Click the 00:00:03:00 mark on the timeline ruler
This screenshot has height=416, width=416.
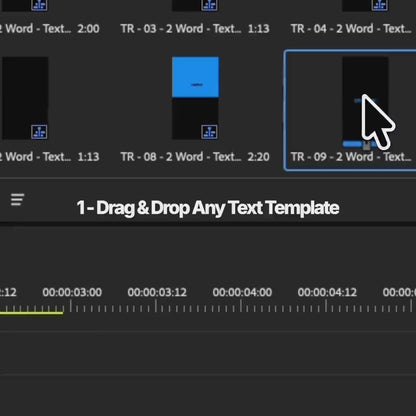pyautogui.click(x=72, y=292)
